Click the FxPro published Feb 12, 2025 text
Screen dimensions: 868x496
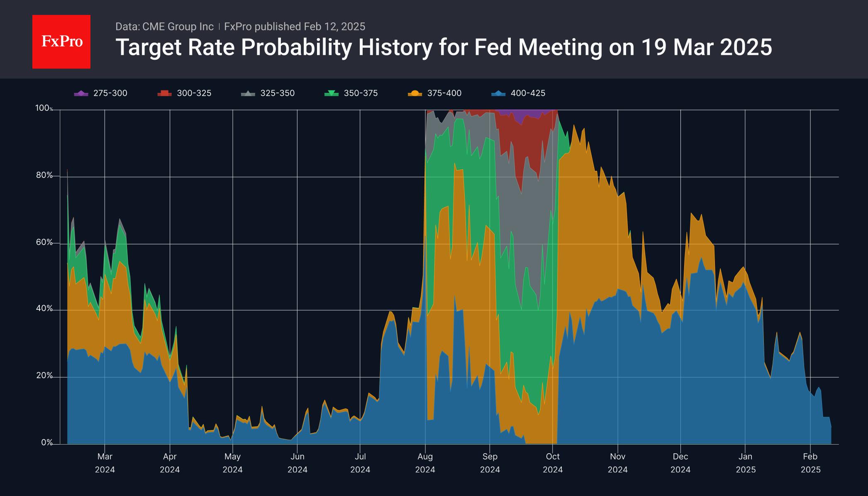point(295,27)
